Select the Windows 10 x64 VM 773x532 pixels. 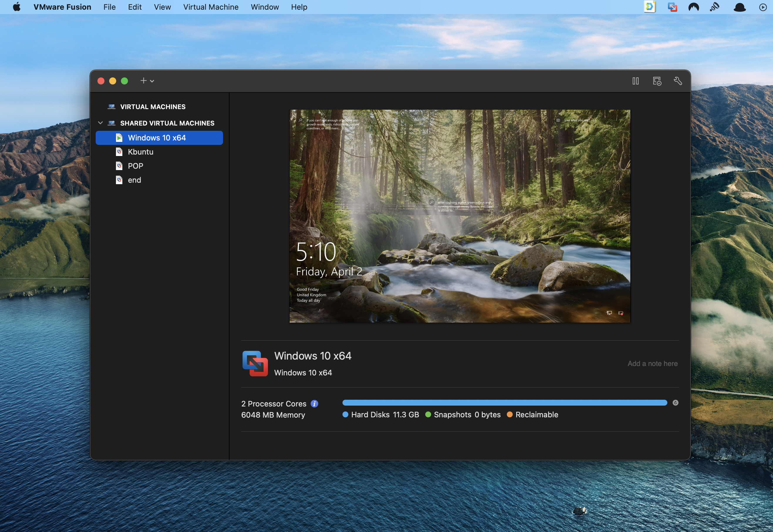click(x=159, y=138)
